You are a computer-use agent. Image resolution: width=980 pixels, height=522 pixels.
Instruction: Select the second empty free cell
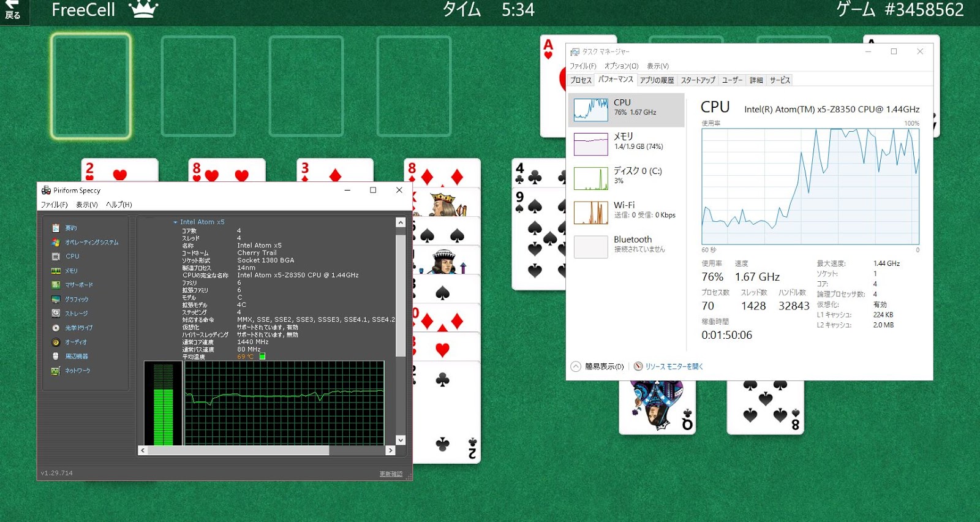[198, 86]
